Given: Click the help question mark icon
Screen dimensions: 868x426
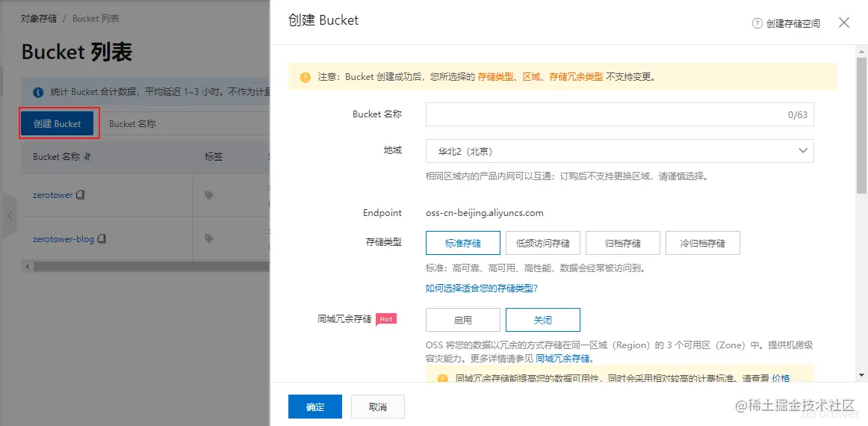Looking at the screenshot, I should point(757,23).
